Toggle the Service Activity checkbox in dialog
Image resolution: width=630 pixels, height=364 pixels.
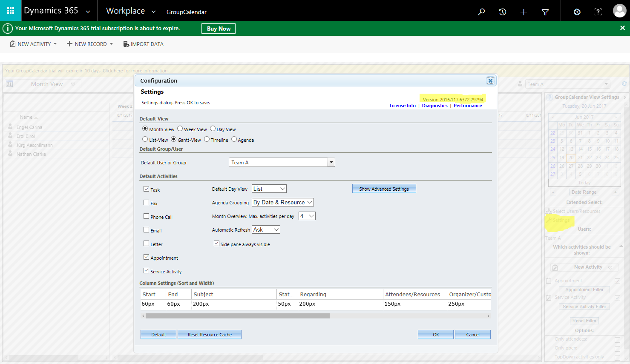click(x=146, y=271)
